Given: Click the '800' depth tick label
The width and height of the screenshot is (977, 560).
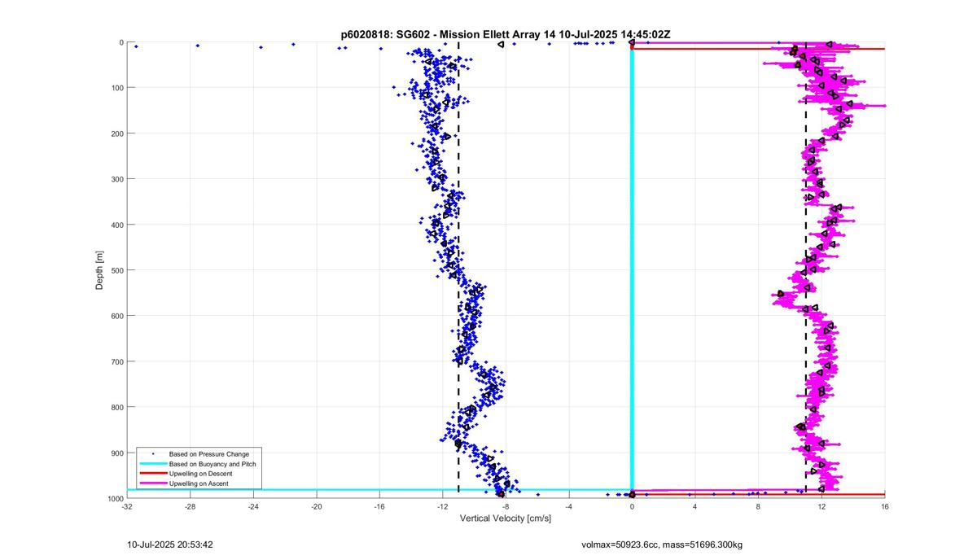Looking at the screenshot, I should click(116, 407).
